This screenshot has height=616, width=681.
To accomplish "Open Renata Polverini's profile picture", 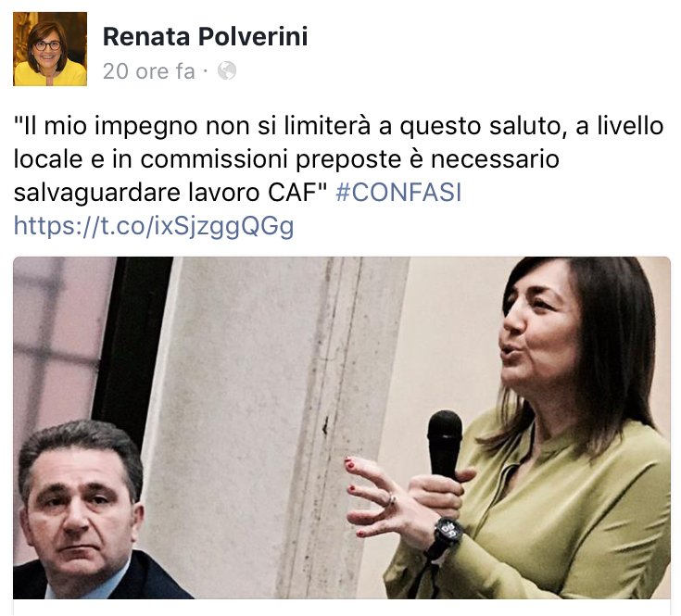I will [x=50, y=49].
